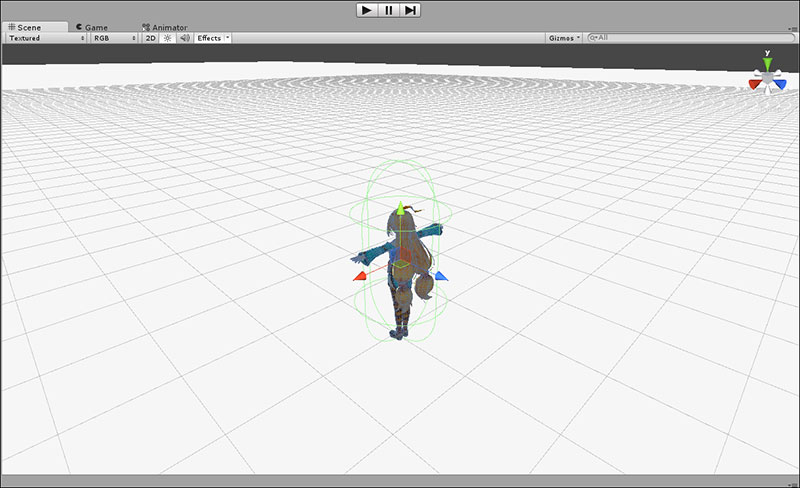This screenshot has width=800, height=488.
Task: Click the Pause button in the toolbar
Action: pyautogui.click(x=388, y=10)
